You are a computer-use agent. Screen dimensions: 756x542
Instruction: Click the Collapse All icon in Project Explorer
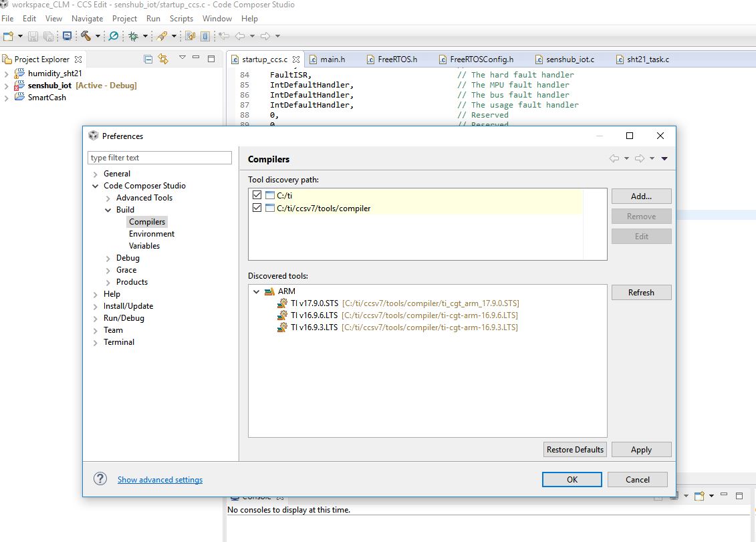148,59
